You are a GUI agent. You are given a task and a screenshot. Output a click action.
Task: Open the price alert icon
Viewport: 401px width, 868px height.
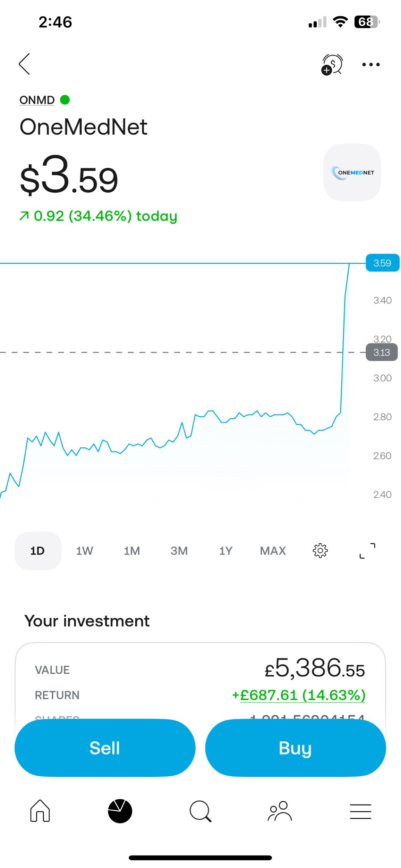coord(332,65)
